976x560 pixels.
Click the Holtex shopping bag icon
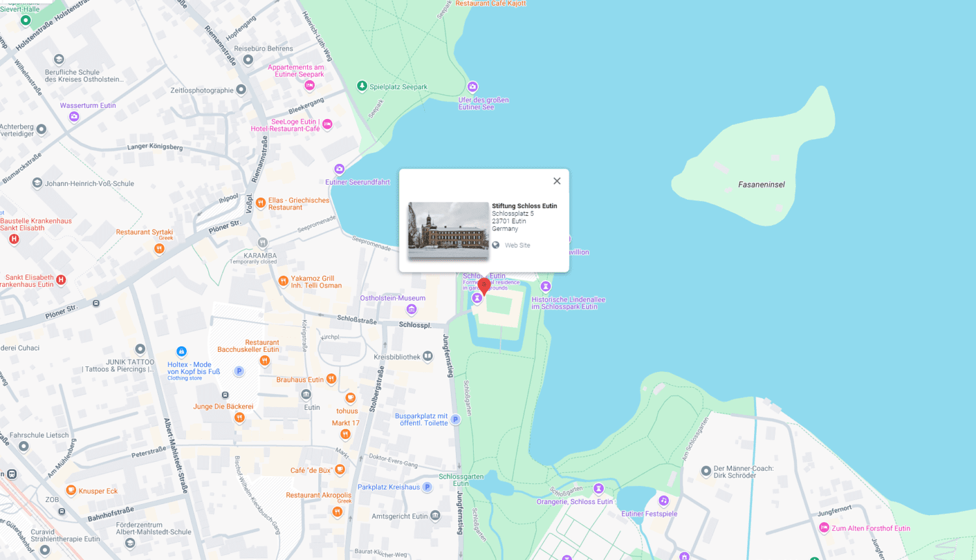[182, 351]
